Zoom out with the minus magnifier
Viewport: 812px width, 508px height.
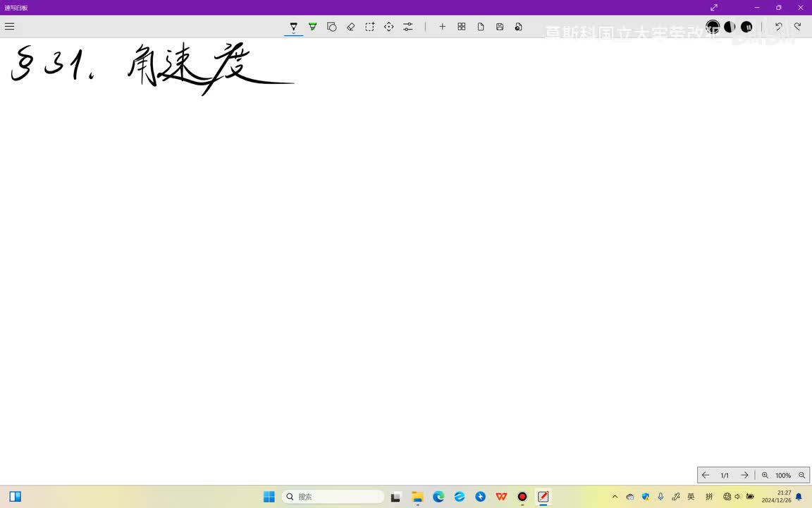point(801,475)
